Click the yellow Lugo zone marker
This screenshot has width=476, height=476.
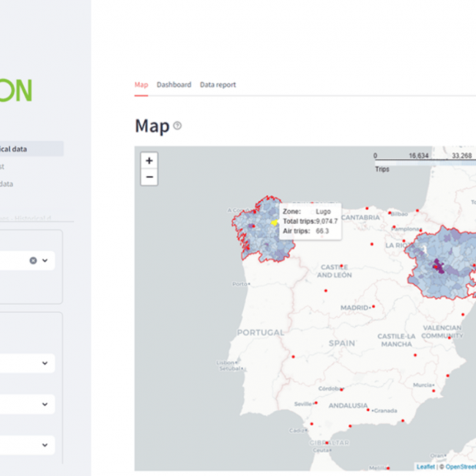275,223
